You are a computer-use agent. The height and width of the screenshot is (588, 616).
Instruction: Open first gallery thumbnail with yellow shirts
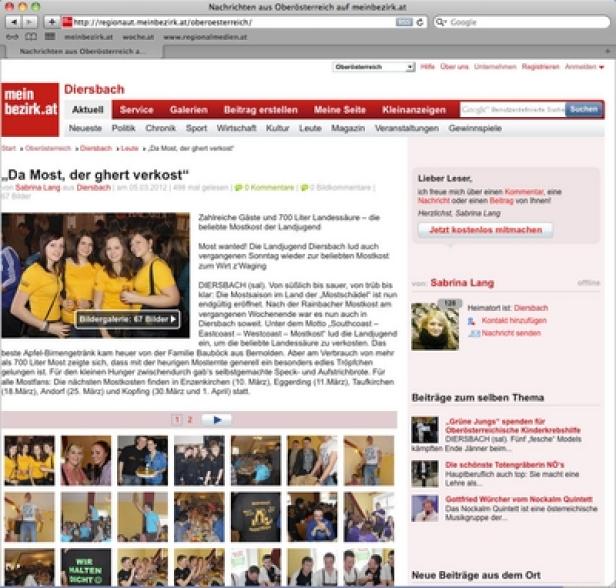(x=29, y=461)
